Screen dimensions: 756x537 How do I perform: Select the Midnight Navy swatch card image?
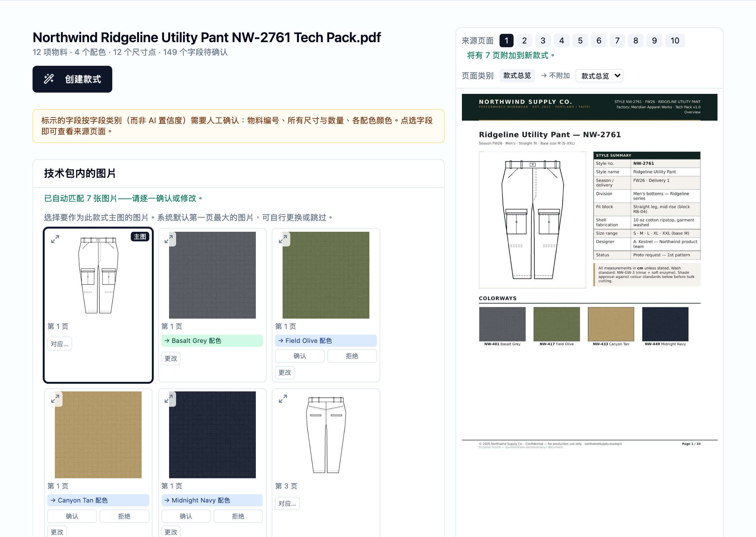click(212, 435)
